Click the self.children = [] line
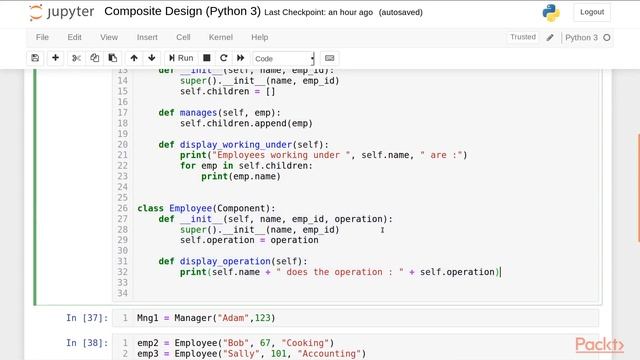 228,91
